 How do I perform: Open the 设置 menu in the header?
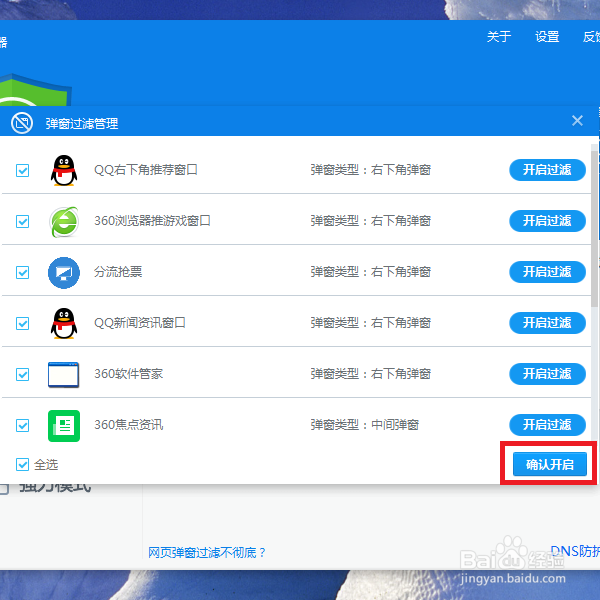click(547, 37)
